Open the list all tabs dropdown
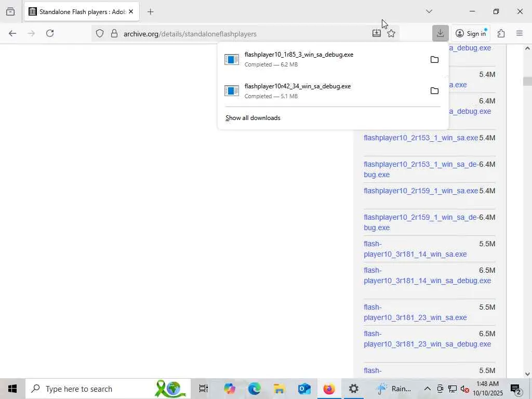The width and height of the screenshot is (532, 399). click(429, 11)
